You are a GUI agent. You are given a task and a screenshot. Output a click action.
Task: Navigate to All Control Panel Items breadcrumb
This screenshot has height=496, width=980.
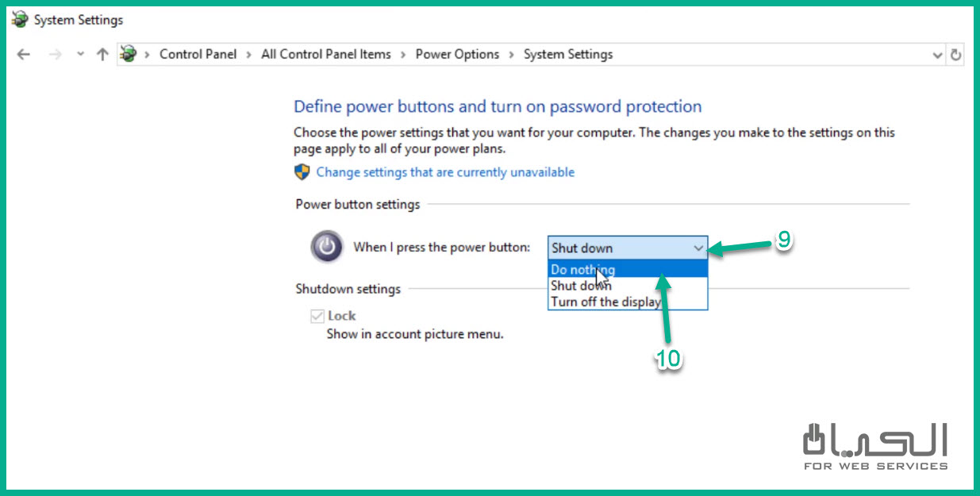coord(325,55)
